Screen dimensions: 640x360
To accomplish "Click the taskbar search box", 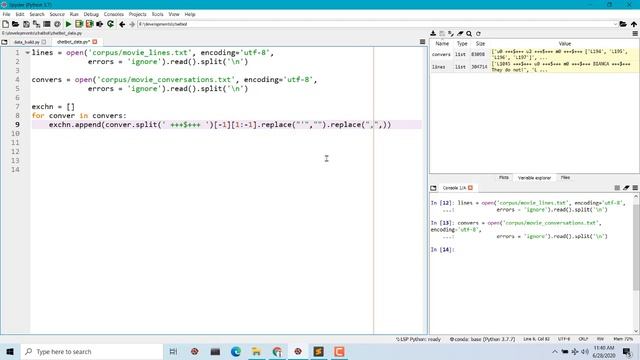I will click(91, 351).
